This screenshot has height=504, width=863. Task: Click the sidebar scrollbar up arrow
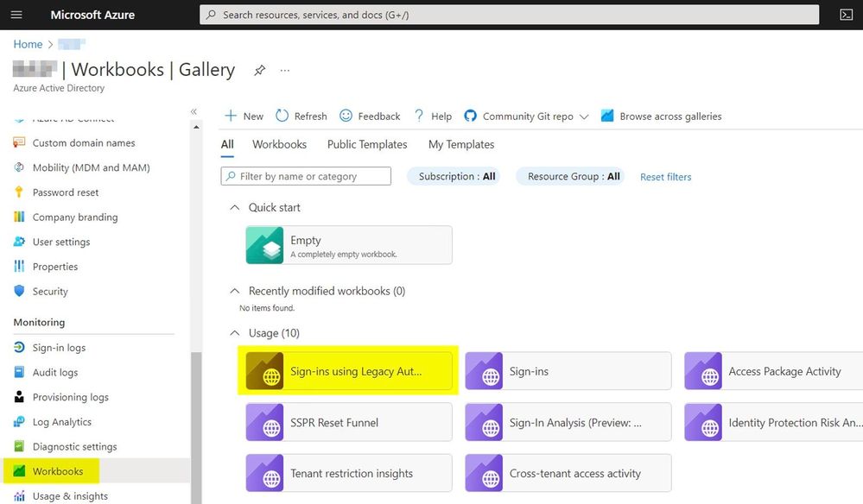[196, 127]
